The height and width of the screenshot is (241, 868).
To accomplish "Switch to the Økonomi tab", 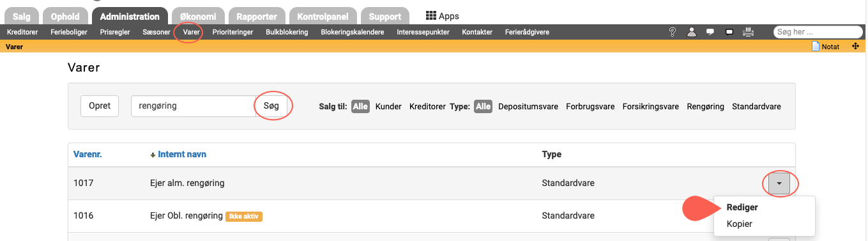I will [x=197, y=16].
